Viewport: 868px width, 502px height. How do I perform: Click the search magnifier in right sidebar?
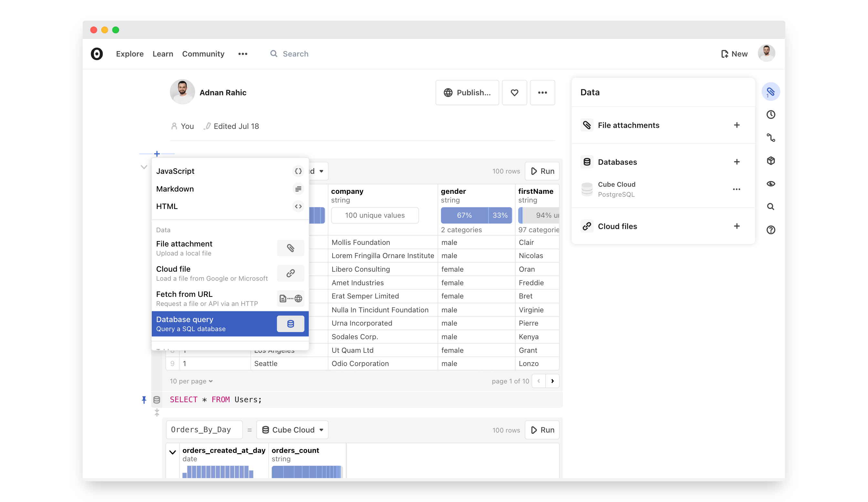pos(770,207)
